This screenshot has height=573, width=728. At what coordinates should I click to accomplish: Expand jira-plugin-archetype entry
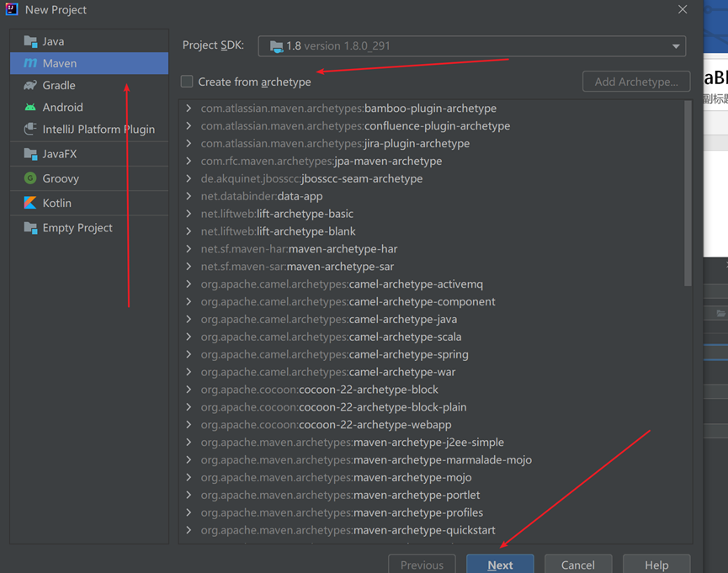click(189, 144)
